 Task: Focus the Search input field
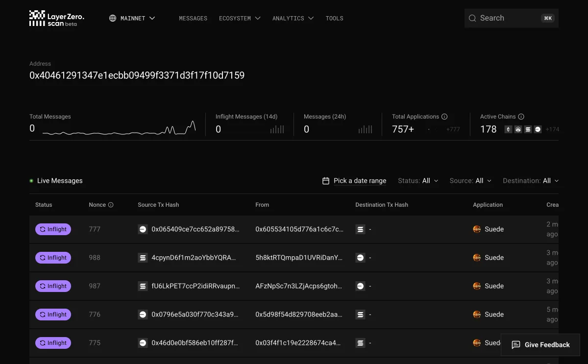point(512,18)
